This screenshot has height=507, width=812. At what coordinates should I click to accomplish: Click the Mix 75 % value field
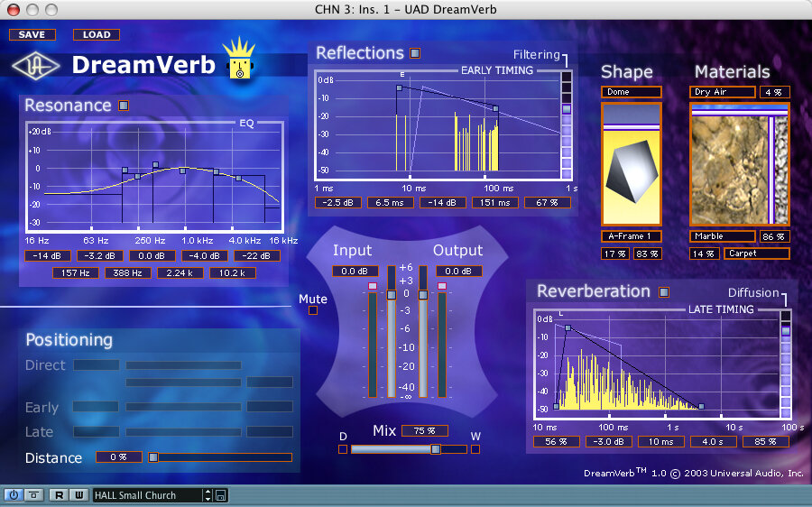(x=424, y=431)
